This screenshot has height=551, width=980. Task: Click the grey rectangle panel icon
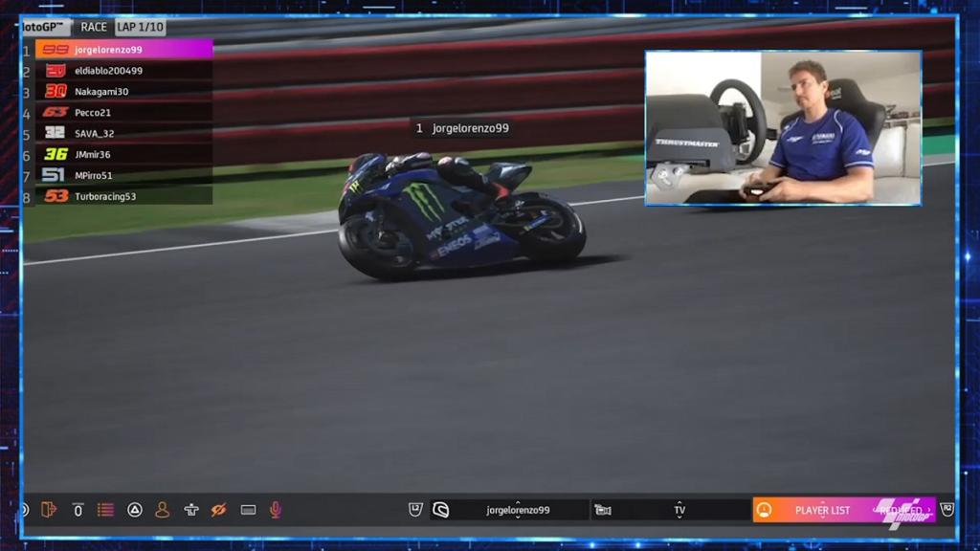(248, 511)
